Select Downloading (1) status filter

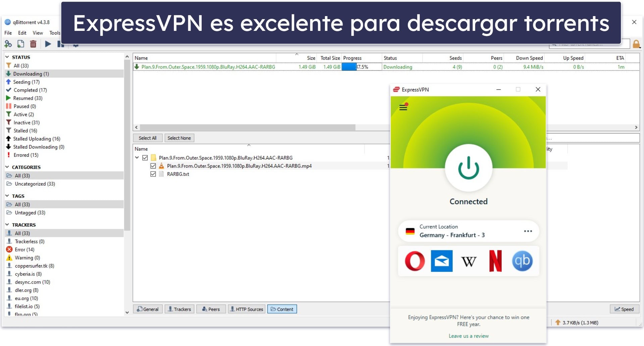[x=64, y=74]
